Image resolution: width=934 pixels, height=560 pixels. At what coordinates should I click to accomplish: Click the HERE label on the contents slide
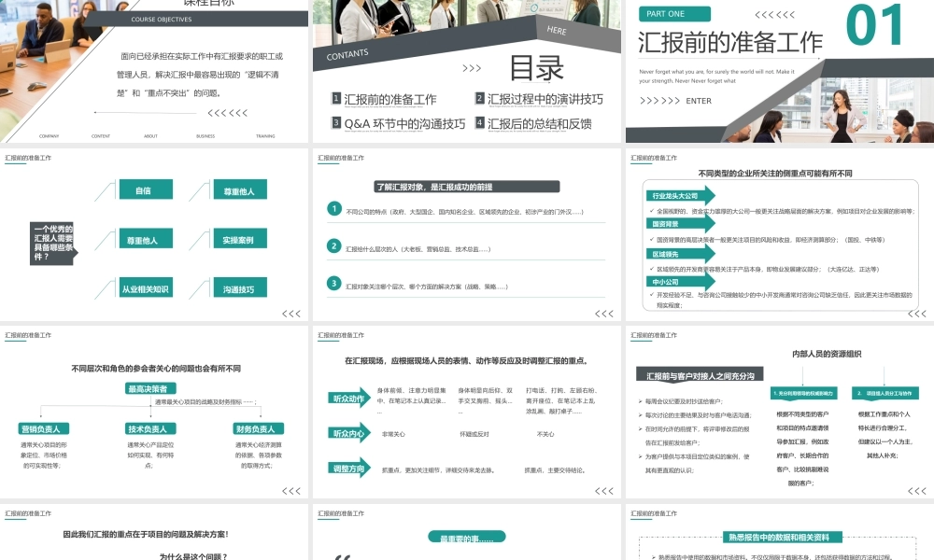(557, 30)
